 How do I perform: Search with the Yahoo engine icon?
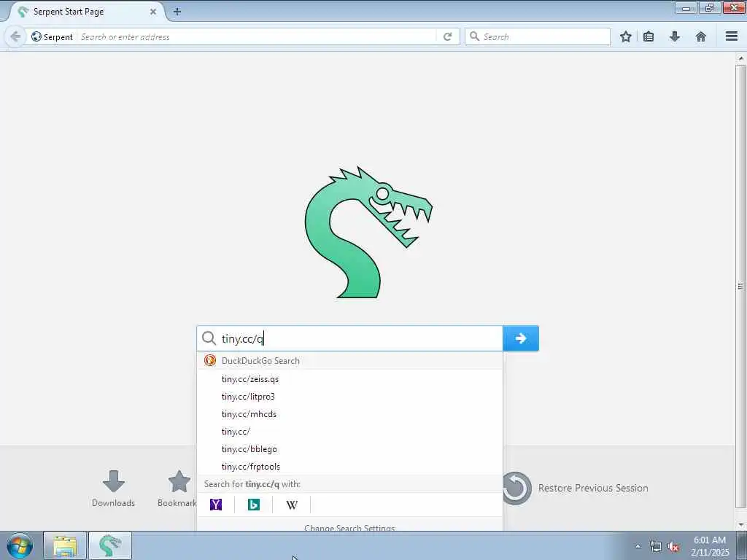pos(216,505)
